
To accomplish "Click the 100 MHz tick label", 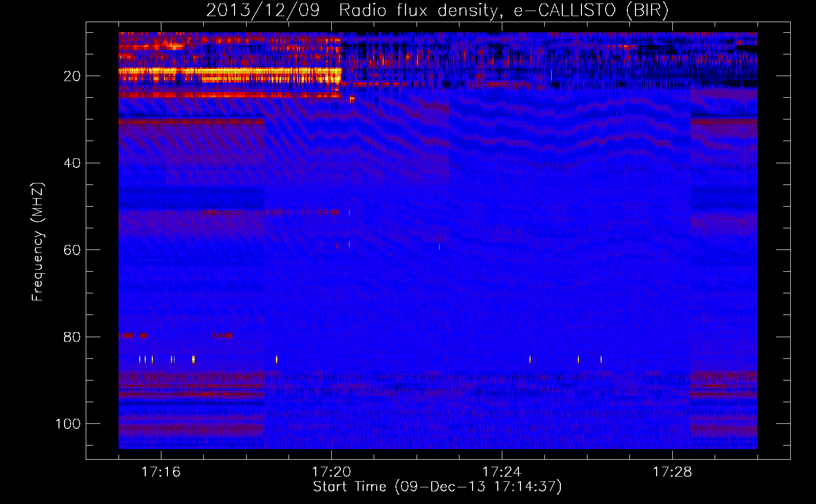I will click(x=68, y=424).
